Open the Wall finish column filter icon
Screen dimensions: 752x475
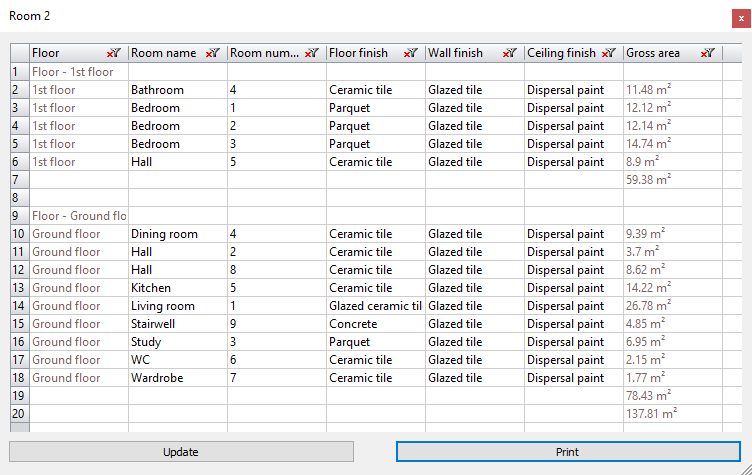point(510,53)
